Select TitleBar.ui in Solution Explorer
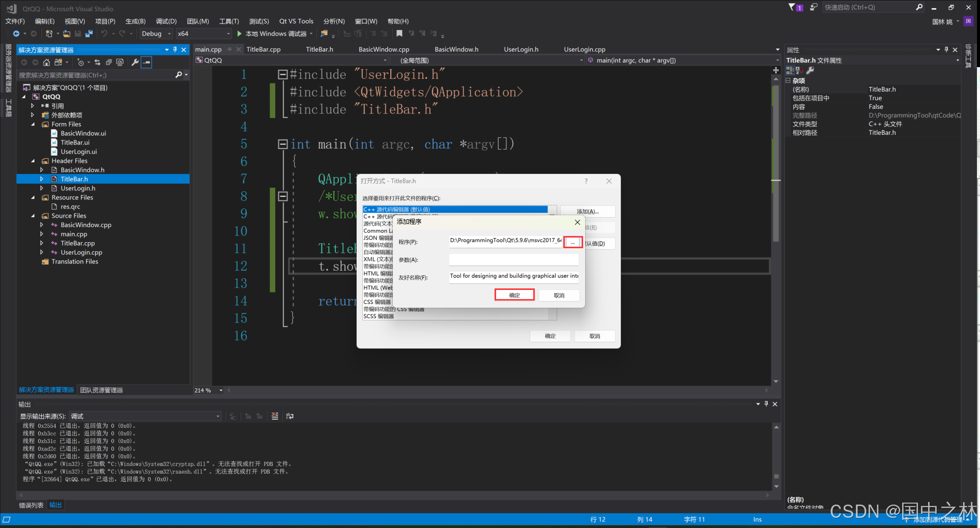Screen dimensions: 980x528 click(x=75, y=142)
